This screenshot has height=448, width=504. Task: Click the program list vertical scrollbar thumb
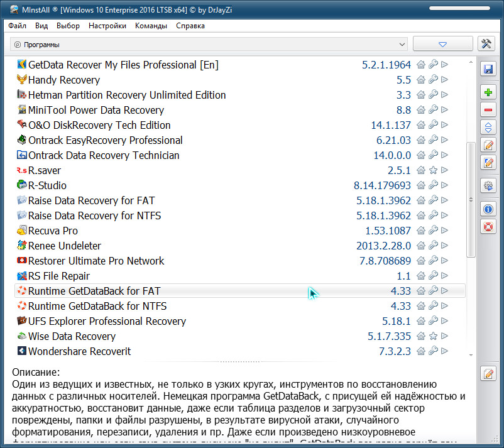pyautogui.click(x=471, y=198)
